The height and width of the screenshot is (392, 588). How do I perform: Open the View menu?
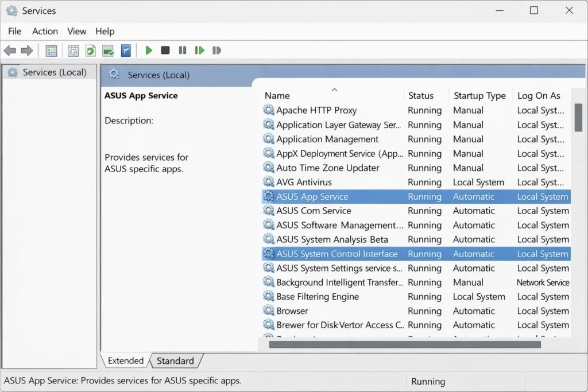[x=76, y=31]
